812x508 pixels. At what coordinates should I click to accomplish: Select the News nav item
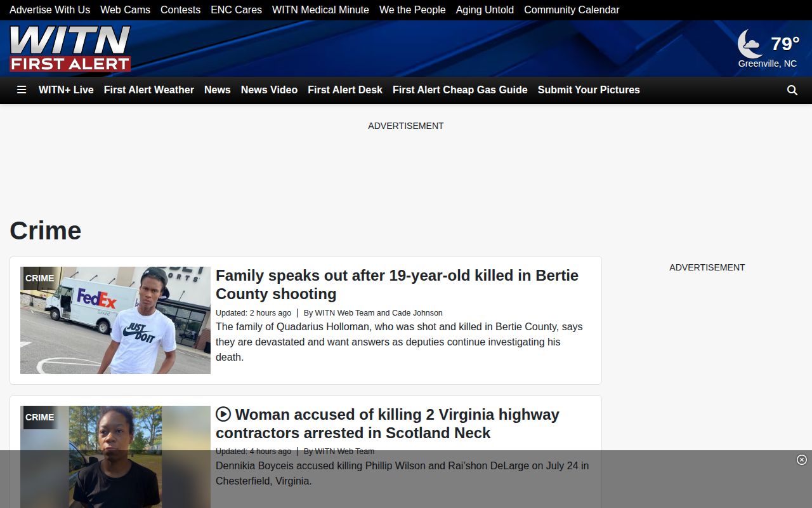(x=218, y=90)
